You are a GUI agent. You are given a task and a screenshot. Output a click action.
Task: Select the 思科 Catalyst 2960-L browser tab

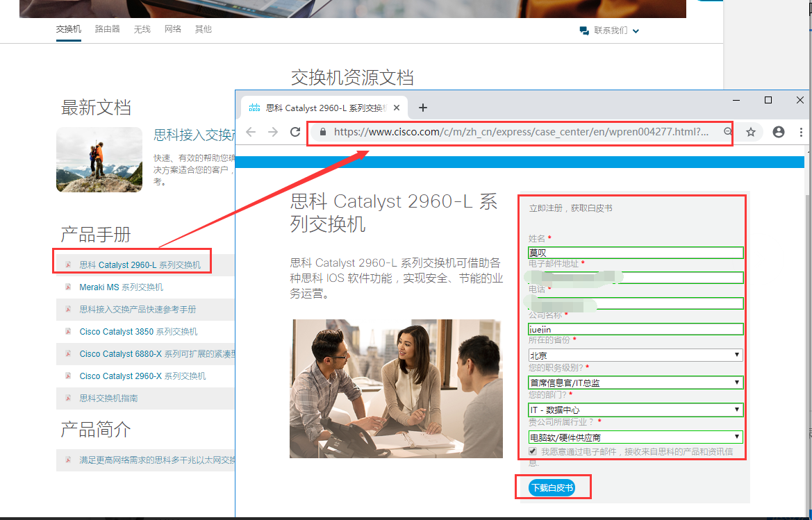click(324, 108)
